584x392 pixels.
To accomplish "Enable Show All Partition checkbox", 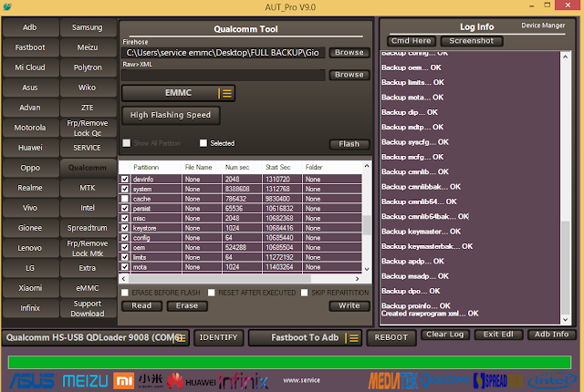I will [127, 143].
